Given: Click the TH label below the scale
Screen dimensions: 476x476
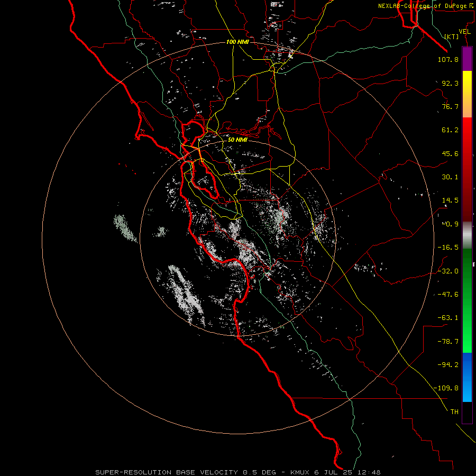Looking at the screenshot, I should [x=454, y=412].
